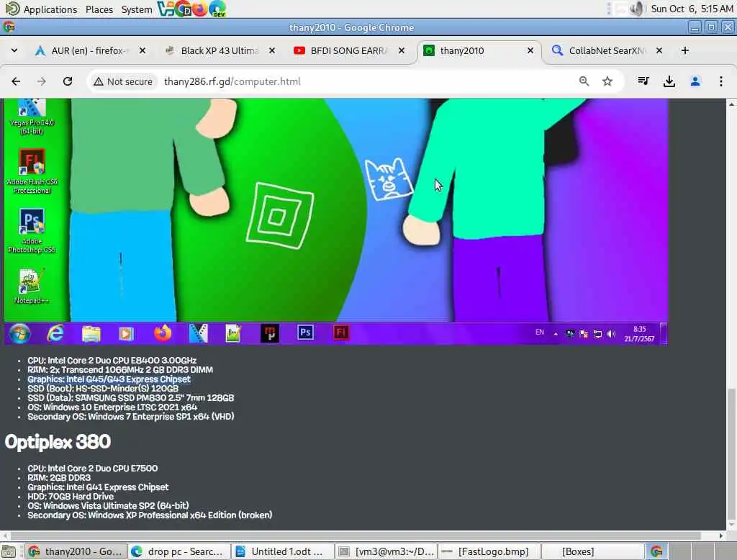Click media player icon in pictured taskbar

pyautogui.click(x=126, y=334)
